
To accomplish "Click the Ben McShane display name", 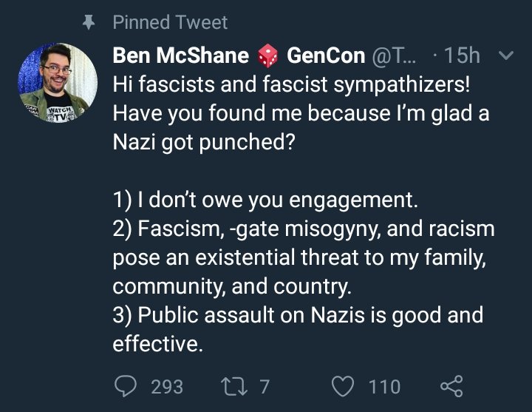I will (x=180, y=55).
